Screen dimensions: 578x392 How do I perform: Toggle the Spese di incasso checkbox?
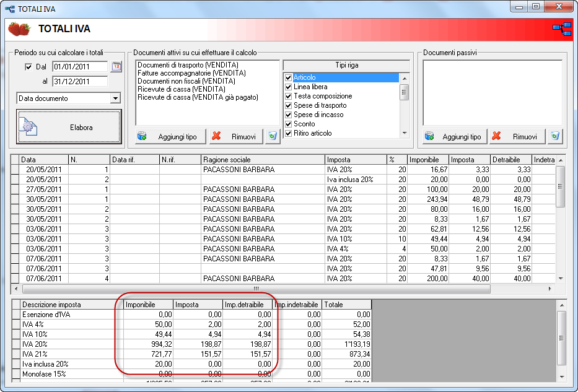[x=289, y=115]
